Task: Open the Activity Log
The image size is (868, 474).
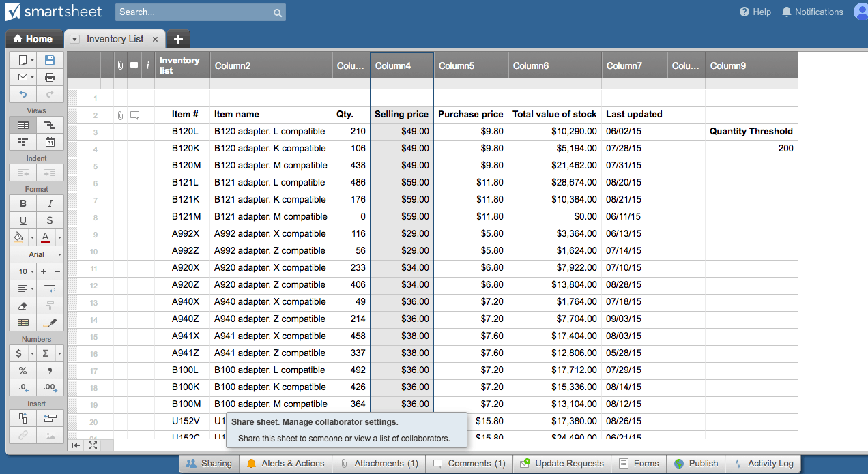Action: coord(762,463)
